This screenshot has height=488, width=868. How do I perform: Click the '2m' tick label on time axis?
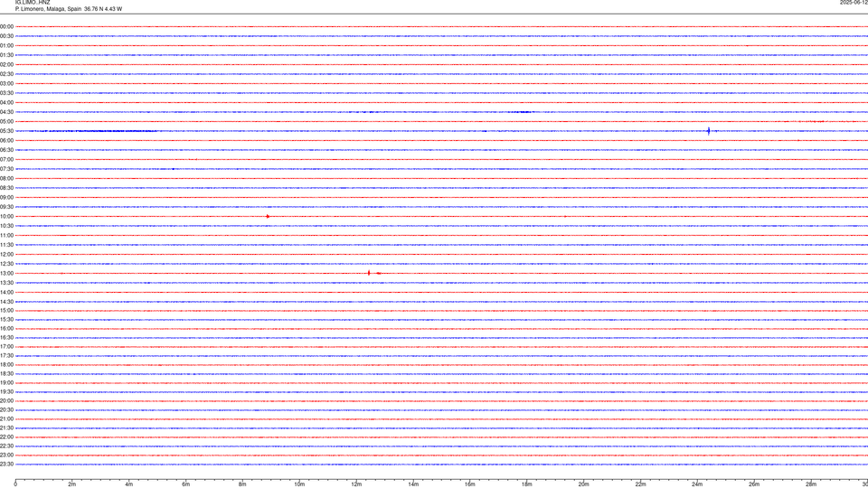[72, 484]
